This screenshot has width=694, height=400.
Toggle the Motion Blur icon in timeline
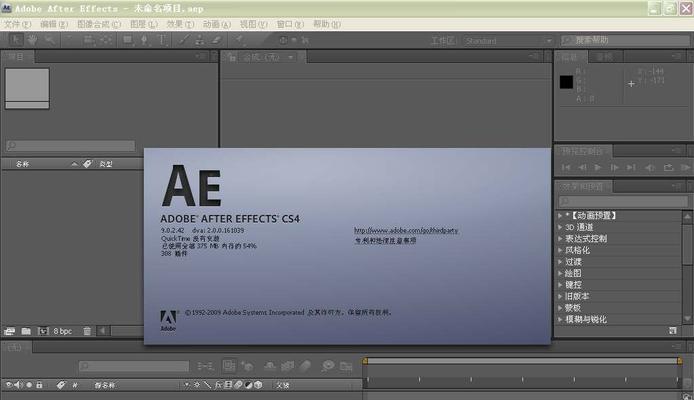305,365
